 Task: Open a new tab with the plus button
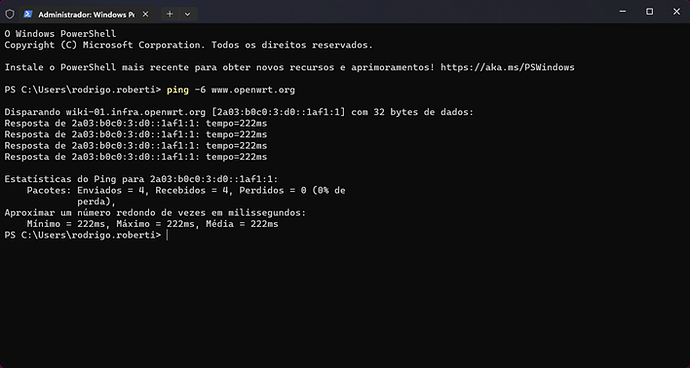click(x=170, y=14)
